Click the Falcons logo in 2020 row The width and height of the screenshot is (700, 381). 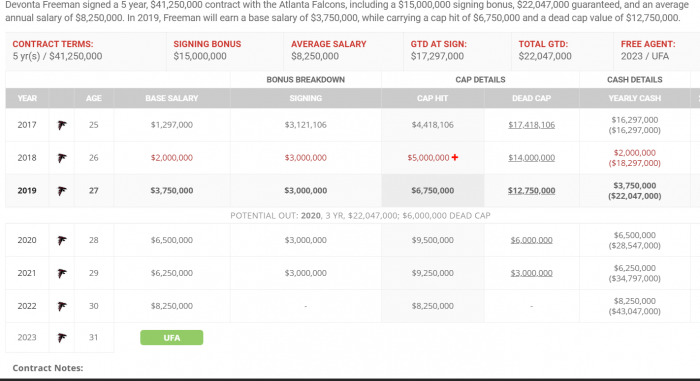tap(62, 240)
